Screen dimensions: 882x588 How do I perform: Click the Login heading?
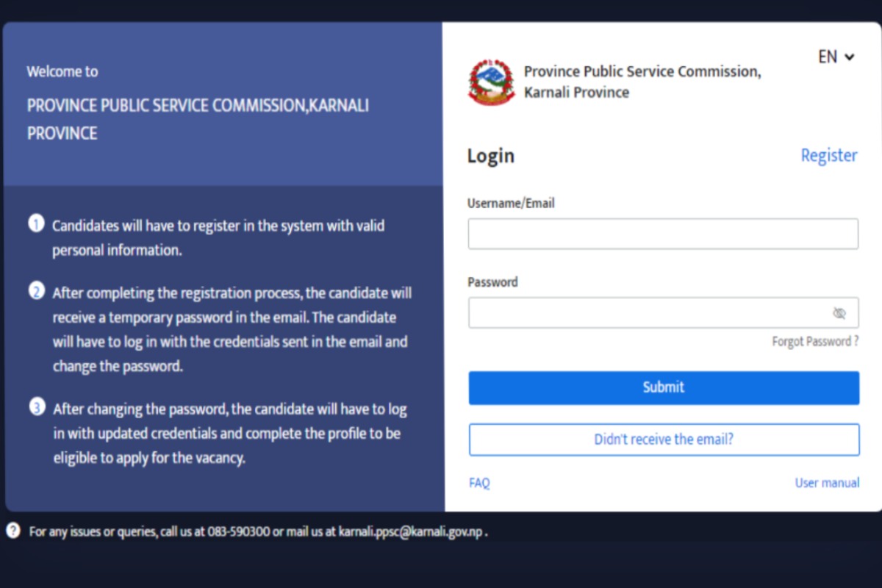click(491, 156)
